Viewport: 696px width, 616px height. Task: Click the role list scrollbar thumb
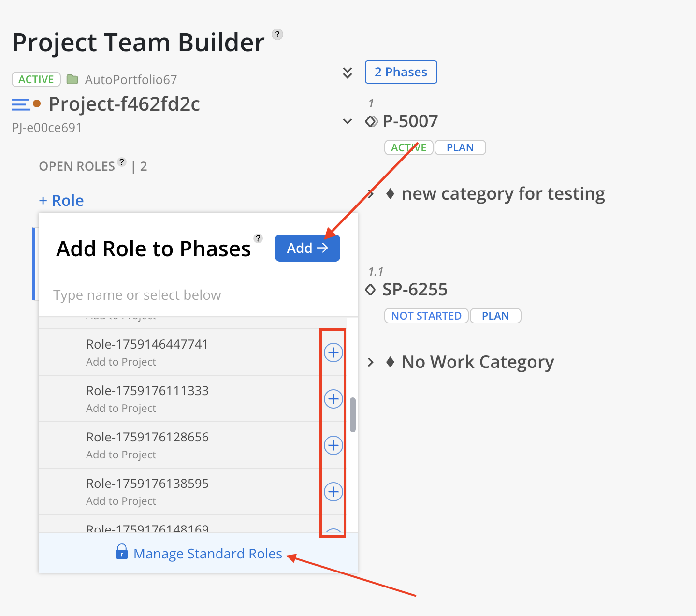coord(353,415)
